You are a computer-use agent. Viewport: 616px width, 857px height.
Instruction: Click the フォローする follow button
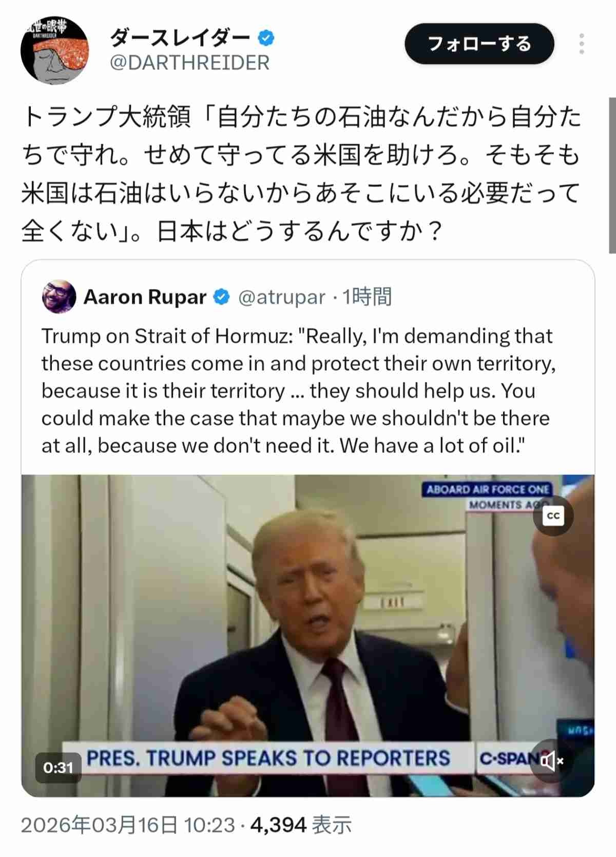click(x=479, y=44)
